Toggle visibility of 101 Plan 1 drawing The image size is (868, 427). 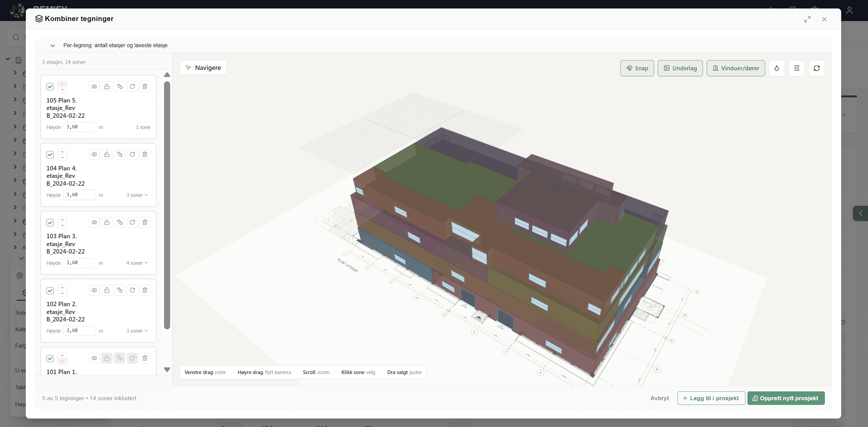(94, 358)
